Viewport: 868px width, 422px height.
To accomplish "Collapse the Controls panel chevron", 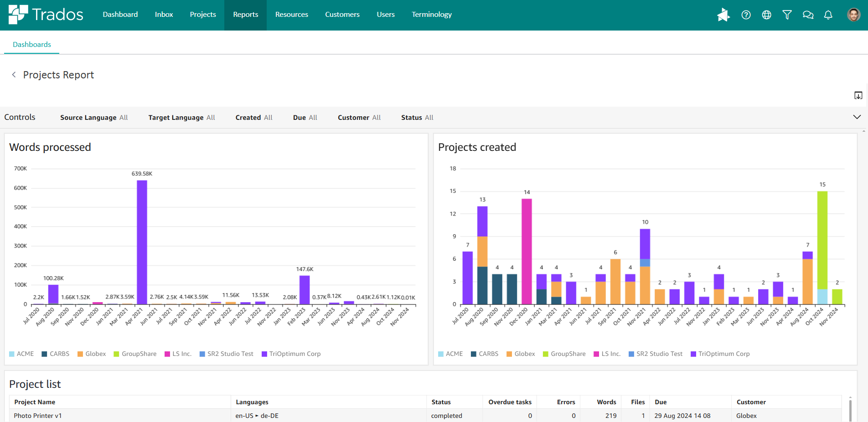I will coord(857,117).
